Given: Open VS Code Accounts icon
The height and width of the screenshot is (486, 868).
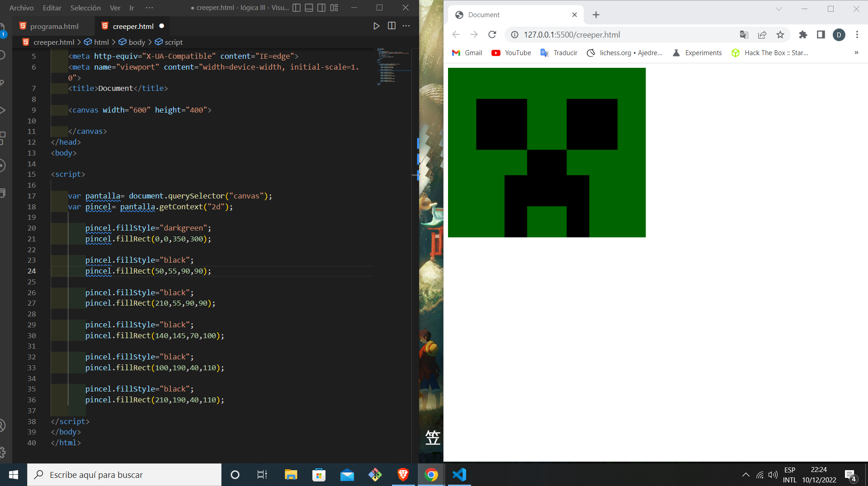Looking at the screenshot, I should coord(2,425).
